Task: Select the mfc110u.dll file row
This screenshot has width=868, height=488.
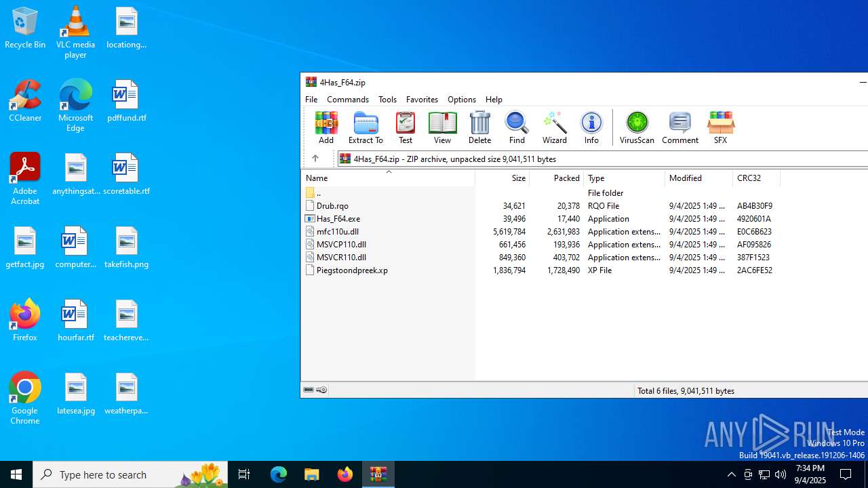Action: 540,232
